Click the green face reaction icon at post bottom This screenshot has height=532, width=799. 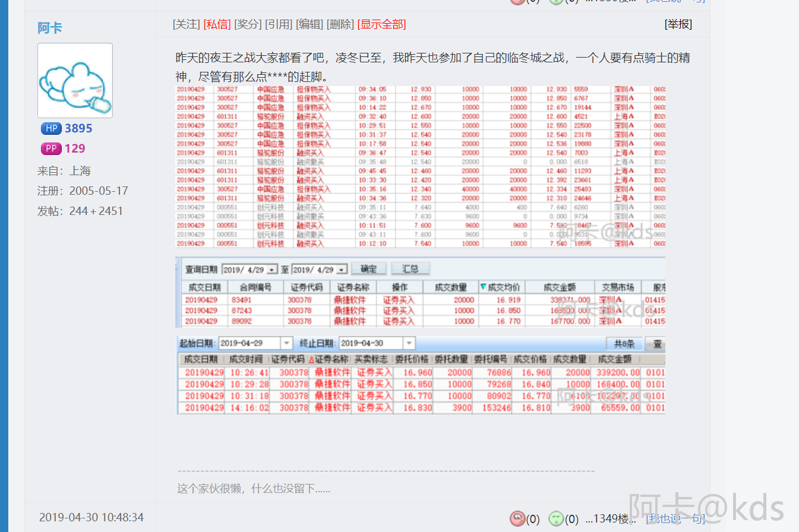pyautogui.click(x=555, y=519)
